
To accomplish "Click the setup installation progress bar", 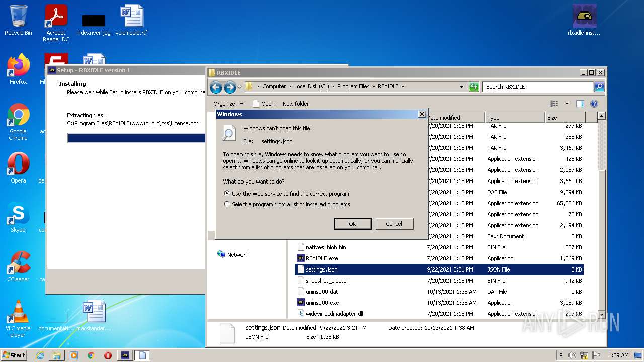I will pos(136,138).
